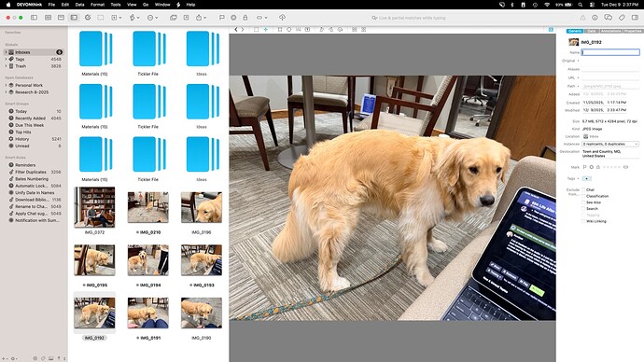The image size is (644, 362).
Task: Open the smiley actions dropdown in toolbar
Action: (152, 18)
